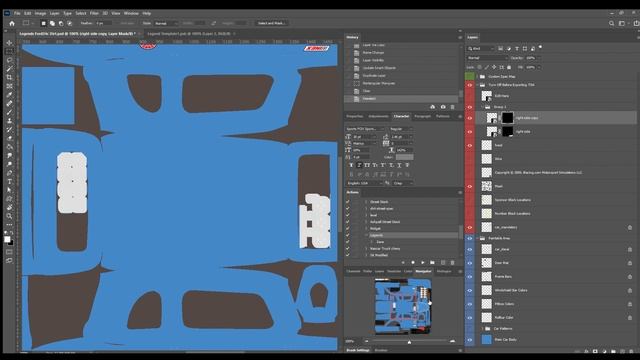The width and height of the screenshot is (640, 360).
Task: Select the Eyedropper tool
Action: click(9, 95)
